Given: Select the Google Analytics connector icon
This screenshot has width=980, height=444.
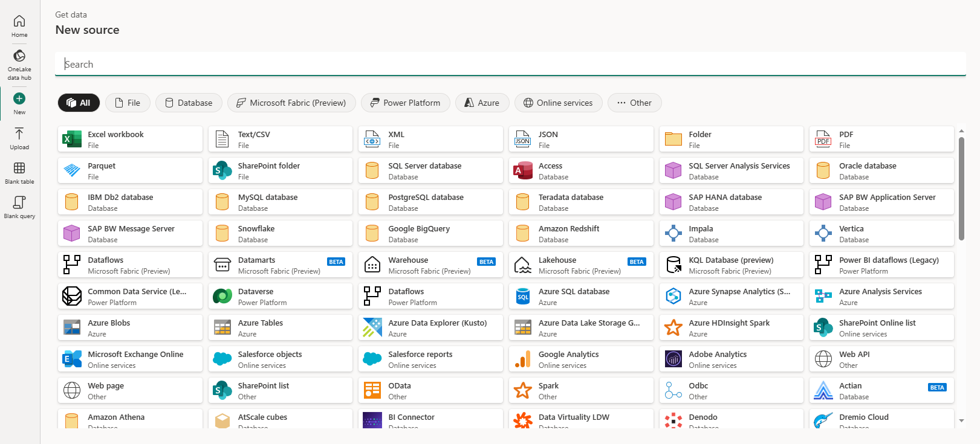Looking at the screenshot, I should click(523, 359).
